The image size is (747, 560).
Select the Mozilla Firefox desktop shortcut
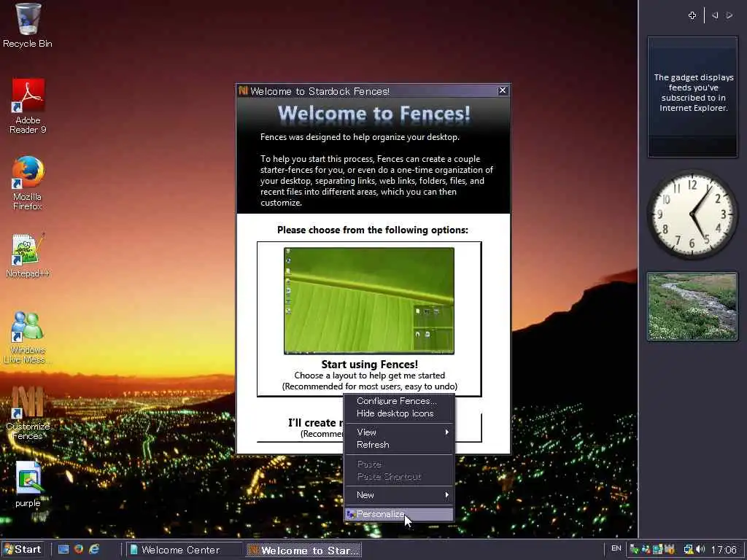(x=28, y=183)
